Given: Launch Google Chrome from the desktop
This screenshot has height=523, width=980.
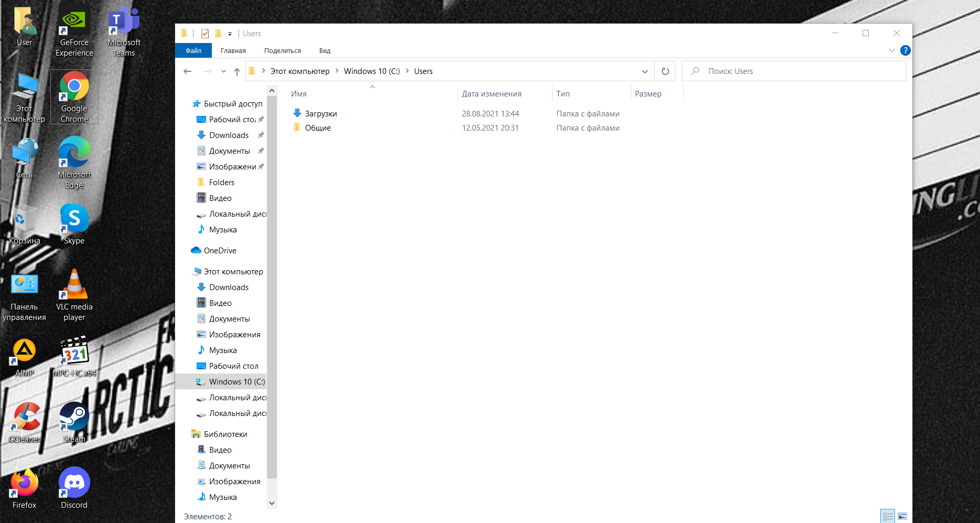Looking at the screenshot, I should [74, 98].
